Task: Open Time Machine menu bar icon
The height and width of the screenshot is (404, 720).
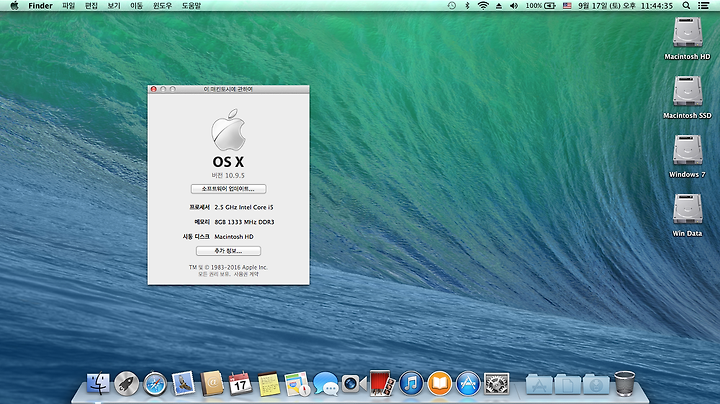Action: coord(452,6)
